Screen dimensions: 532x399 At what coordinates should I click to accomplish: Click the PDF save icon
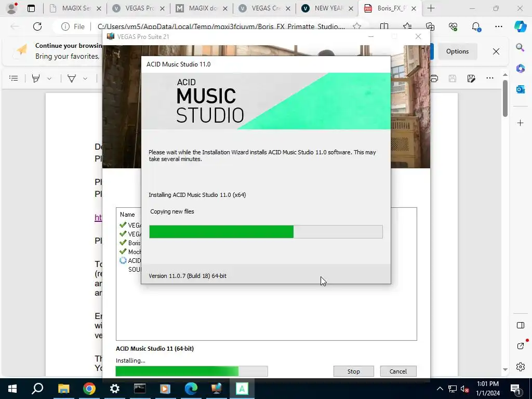[x=453, y=78]
